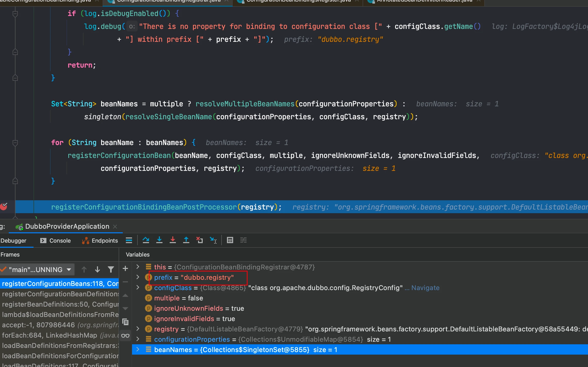The height and width of the screenshot is (367, 588).
Task: Click resolveMultipleBeanNames in the code
Action: tap(245, 104)
